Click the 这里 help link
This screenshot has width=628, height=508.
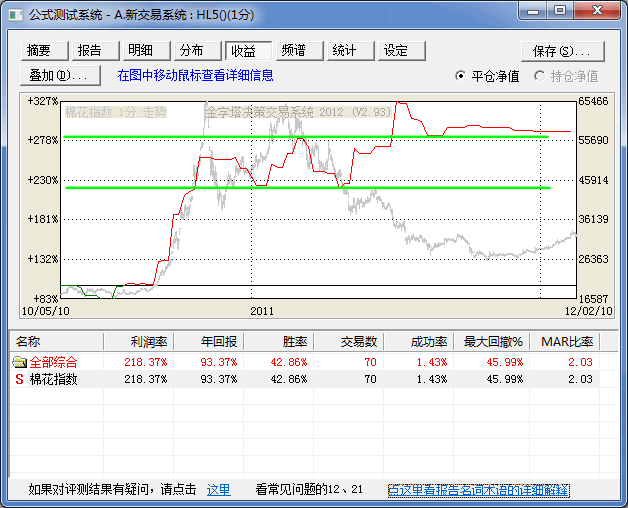pos(218,490)
